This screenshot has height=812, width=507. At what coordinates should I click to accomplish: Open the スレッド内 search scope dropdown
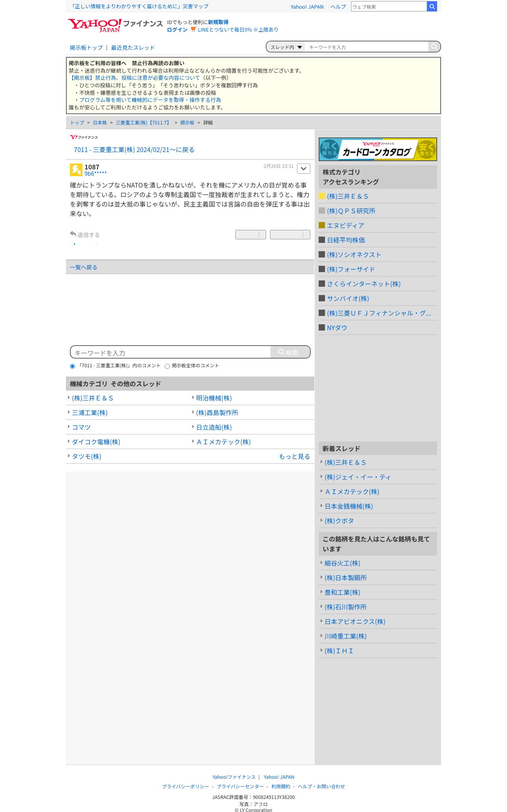tap(286, 47)
